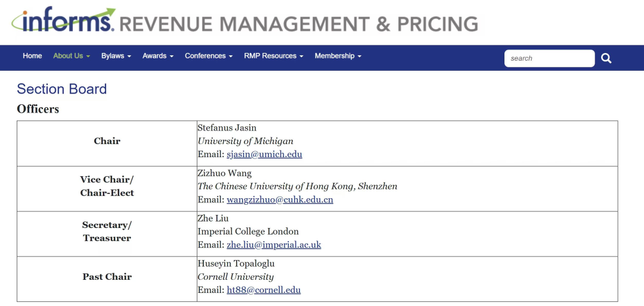The image size is (644, 306).
Task: Click the INFORMS logo in the header
Action: tap(63, 21)
